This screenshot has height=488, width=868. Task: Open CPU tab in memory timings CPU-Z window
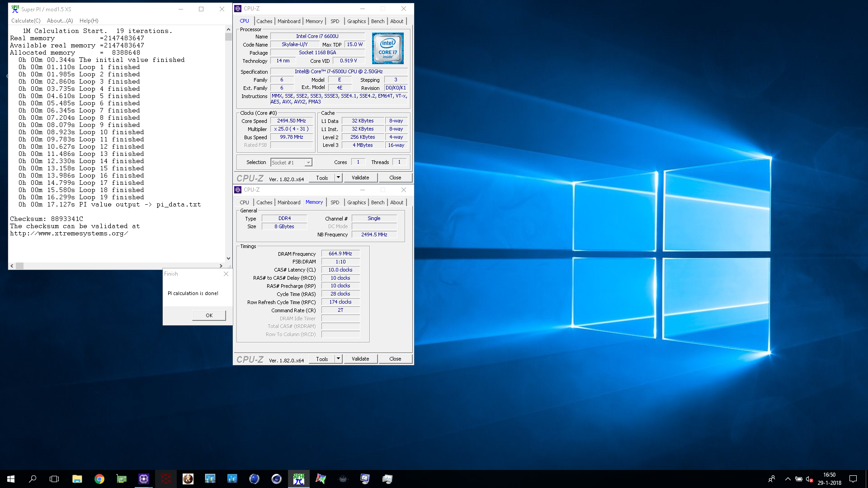pyautogui.click(x=244, y=202)
